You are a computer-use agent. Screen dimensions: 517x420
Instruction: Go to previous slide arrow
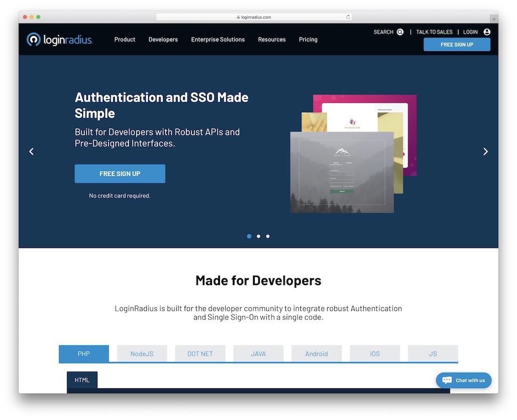(x=31, y=151)
